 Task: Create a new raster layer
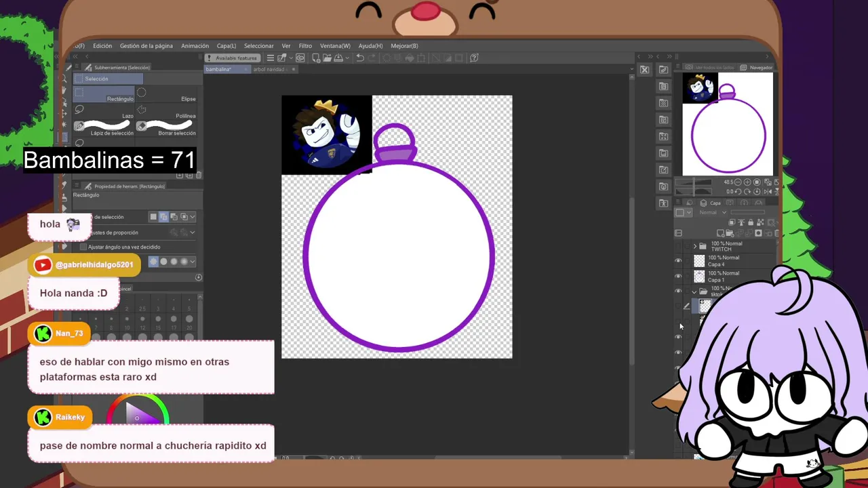coord(720,233)
